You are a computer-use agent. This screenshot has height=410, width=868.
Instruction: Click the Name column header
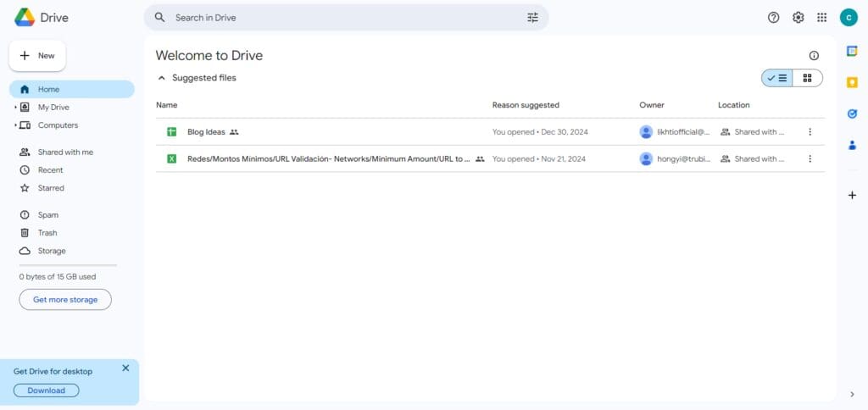point(167,105)
